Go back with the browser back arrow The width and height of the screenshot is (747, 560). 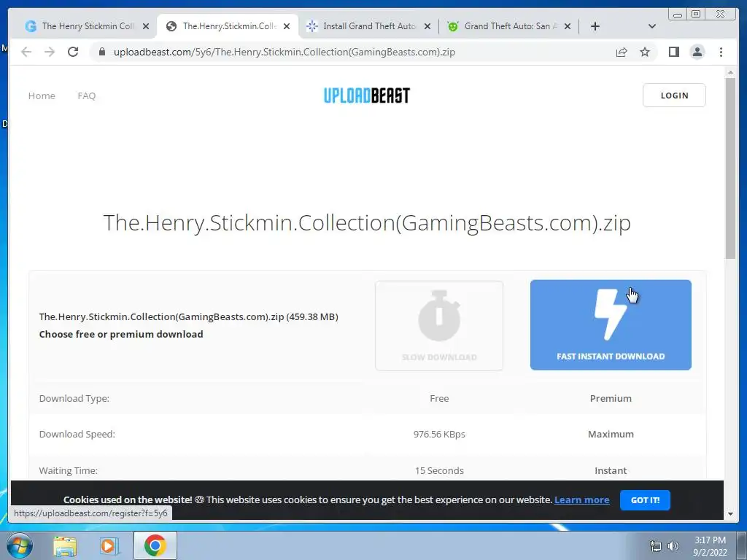point(26,52)
